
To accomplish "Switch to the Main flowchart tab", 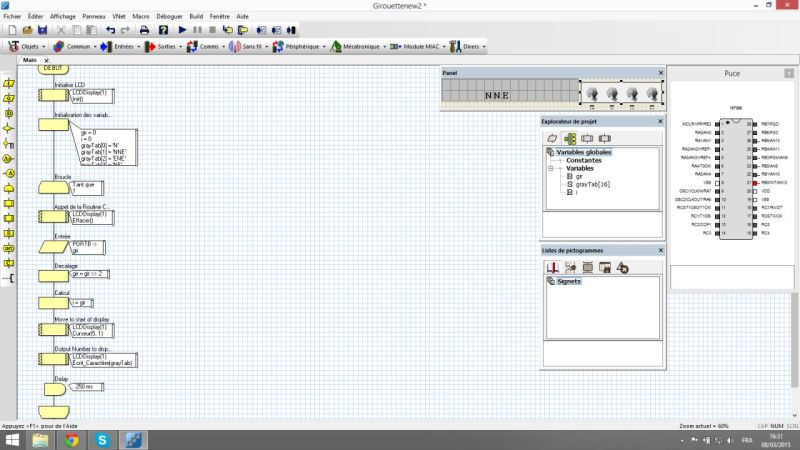I will pos(30,60).
